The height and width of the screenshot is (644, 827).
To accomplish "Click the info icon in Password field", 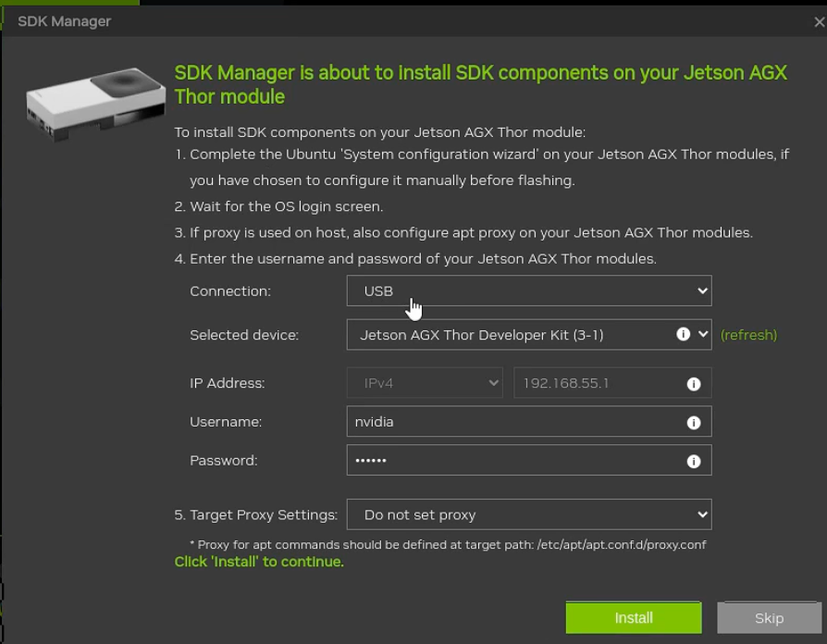I will pos(694,462).
